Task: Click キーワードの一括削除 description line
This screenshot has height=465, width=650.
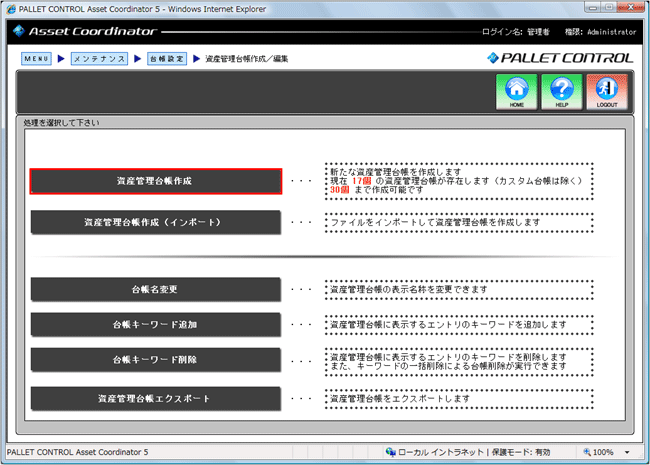Action: coord(448,366)
